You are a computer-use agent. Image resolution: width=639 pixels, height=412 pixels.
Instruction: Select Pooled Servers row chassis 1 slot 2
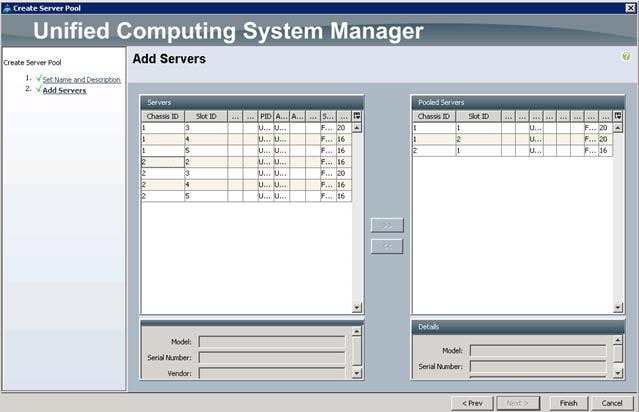512,139
